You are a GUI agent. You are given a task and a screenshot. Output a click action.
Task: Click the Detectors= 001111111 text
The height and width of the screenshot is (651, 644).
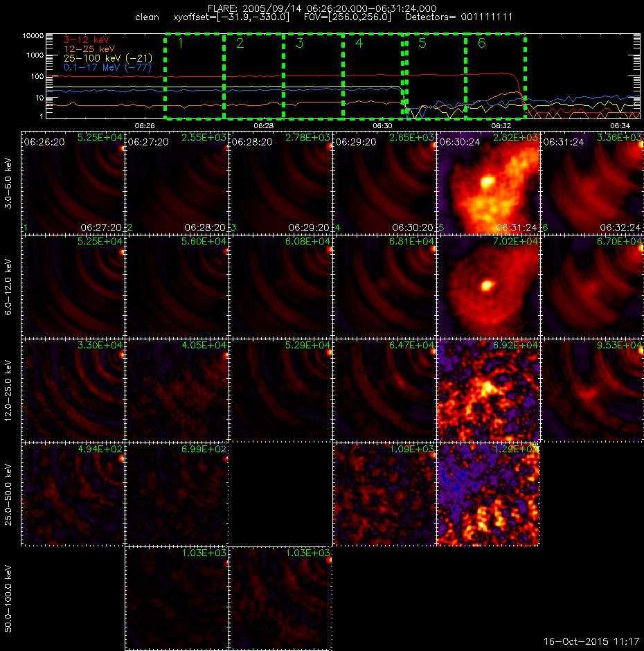[459, 17]
